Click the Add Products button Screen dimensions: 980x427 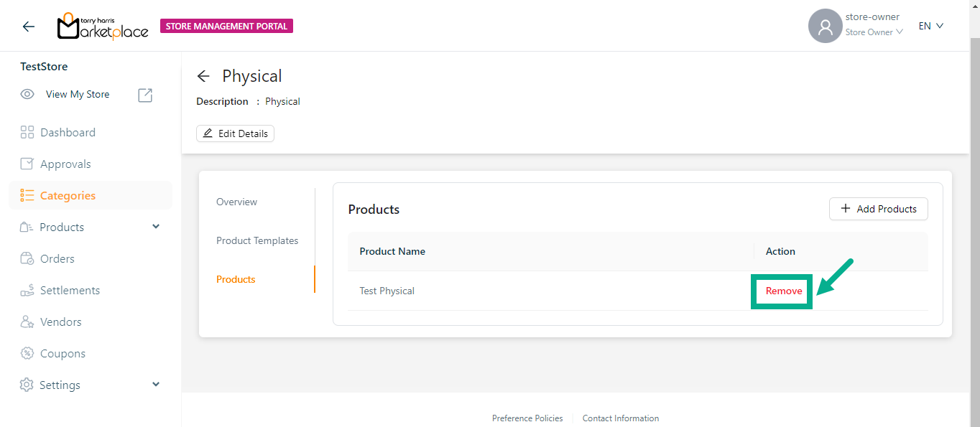click(x=878, y=209)
